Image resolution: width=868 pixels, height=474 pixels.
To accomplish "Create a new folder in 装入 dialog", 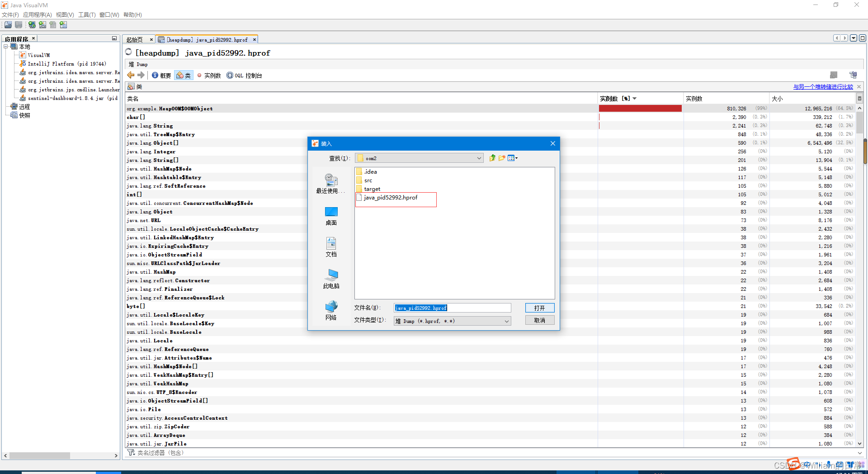I will [x=502, y=158].
